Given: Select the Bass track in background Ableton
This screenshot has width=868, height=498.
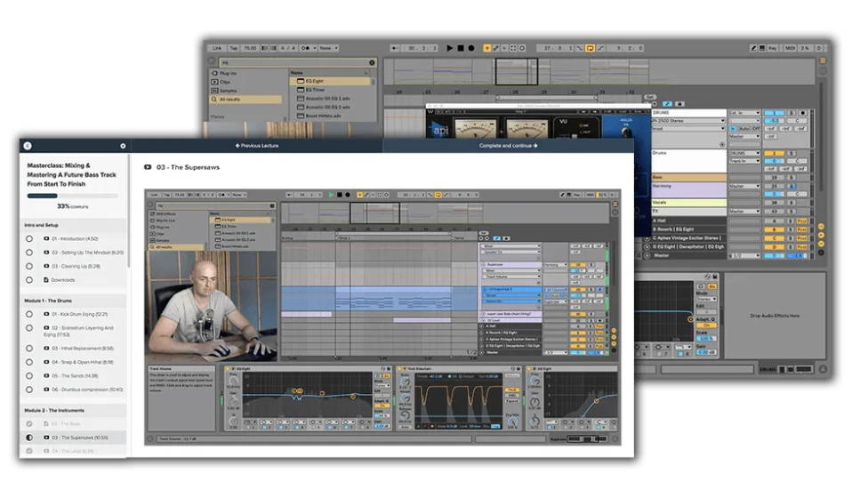Looking at the screenshot, I should tap(688, 178).
